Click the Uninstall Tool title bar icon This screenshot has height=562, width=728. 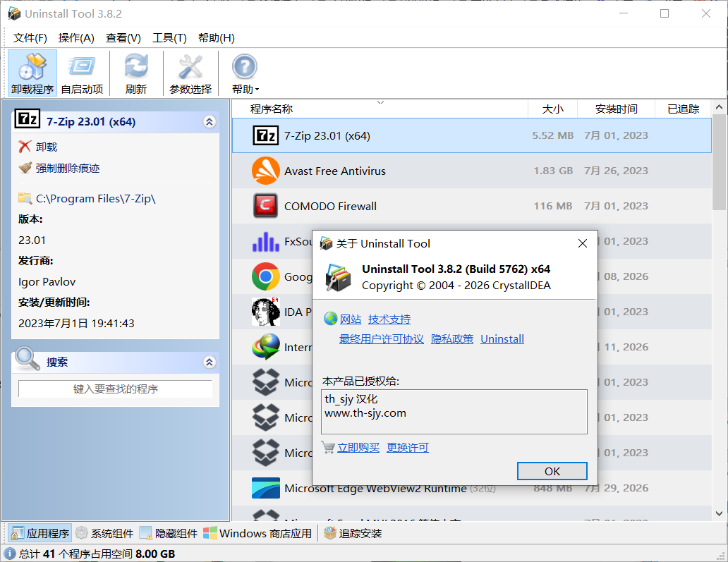14,14
